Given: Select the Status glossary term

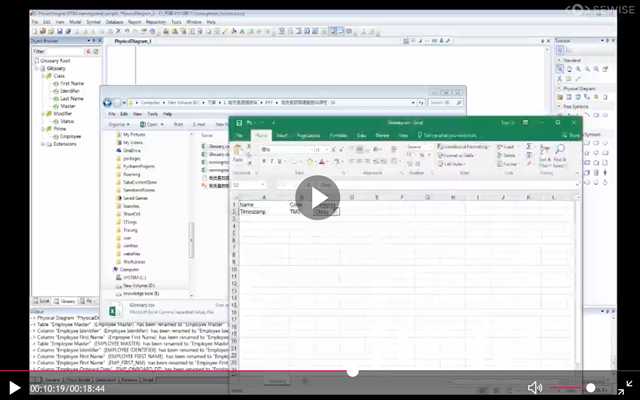Looking at the screenshot, I should click(67, 121).
